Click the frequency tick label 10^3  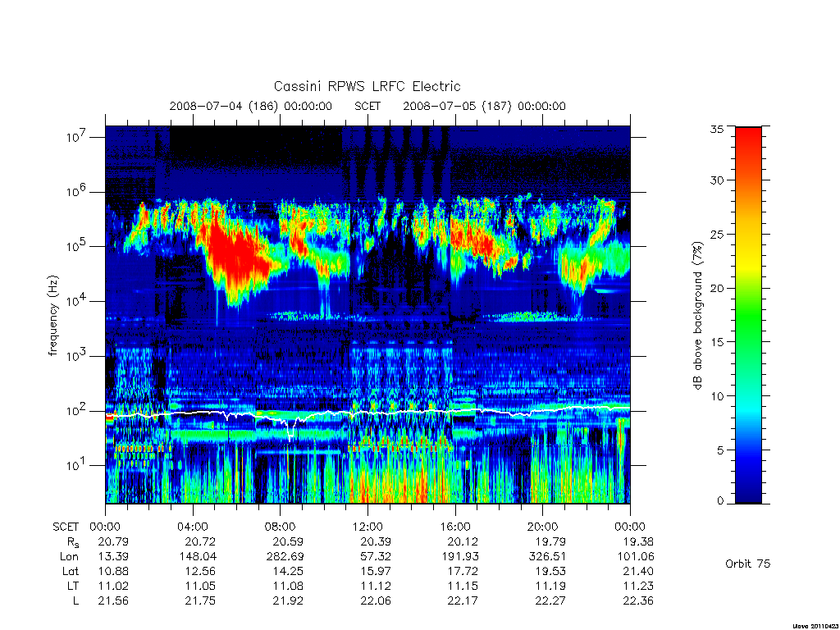(76, 356)
